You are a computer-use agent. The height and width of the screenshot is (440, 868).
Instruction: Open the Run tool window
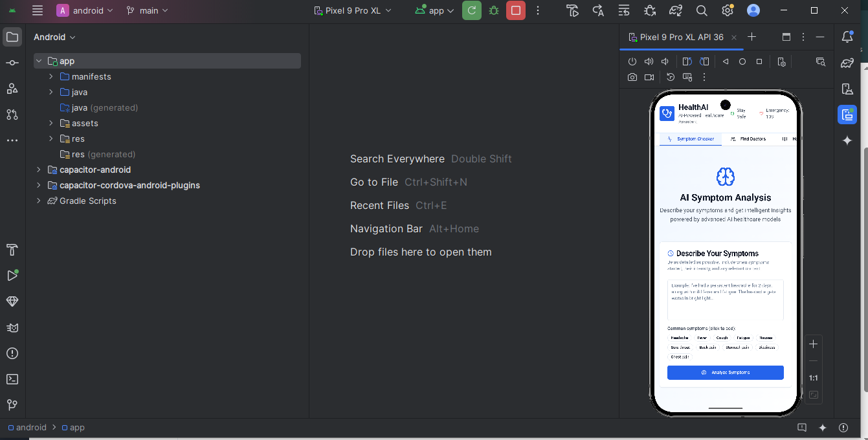point(12,276)
